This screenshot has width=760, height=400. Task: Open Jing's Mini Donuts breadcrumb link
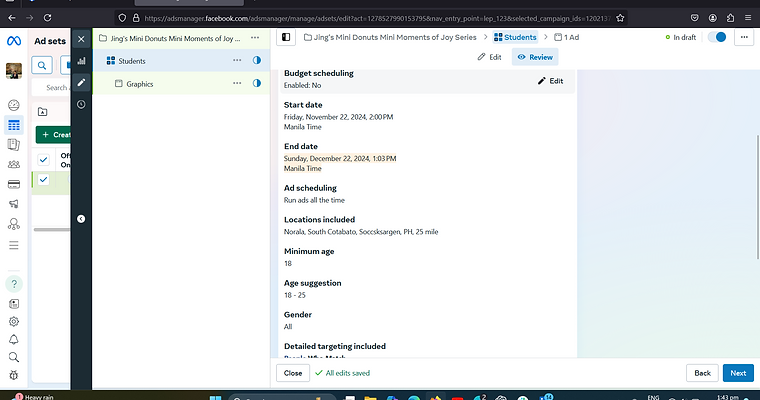tap(390, 37)
